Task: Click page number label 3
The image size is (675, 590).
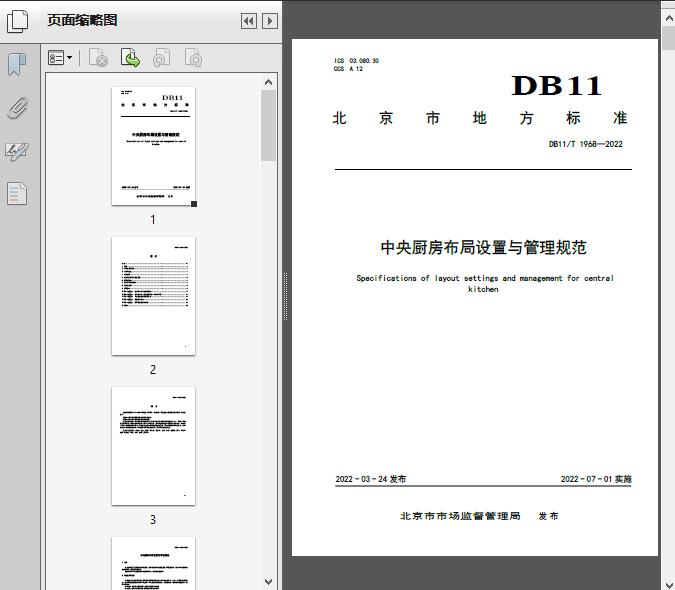Action: point(153,519)
